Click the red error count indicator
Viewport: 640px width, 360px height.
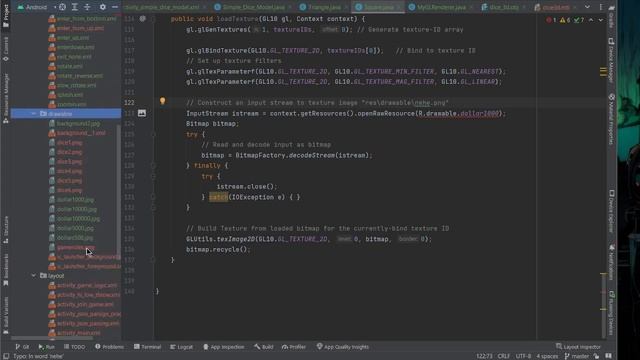[551, 20]
